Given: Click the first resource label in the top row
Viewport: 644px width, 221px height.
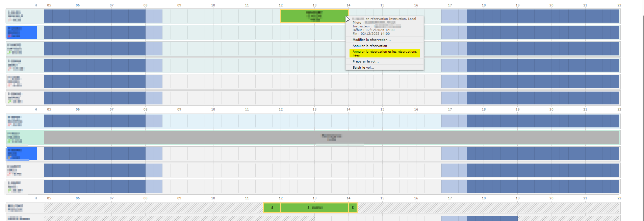Looking at the screenshot, I should [x=16, y=16].
